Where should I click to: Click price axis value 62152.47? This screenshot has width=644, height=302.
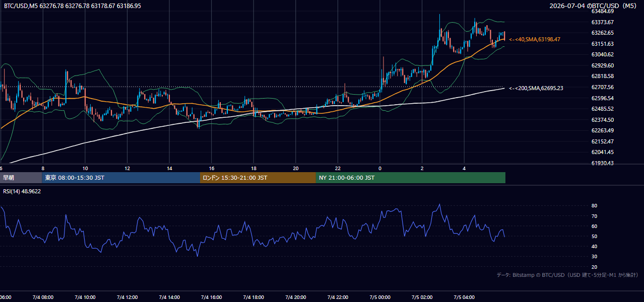click(602, 141)
